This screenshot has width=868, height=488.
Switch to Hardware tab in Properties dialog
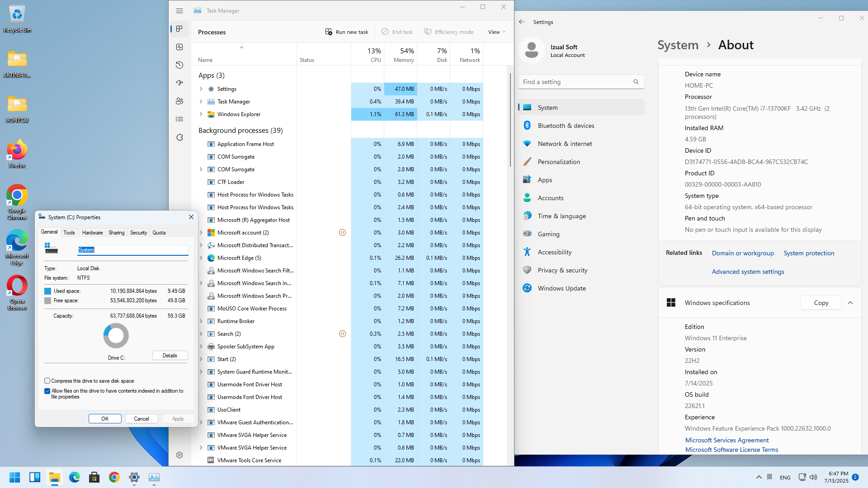(92, 233)
